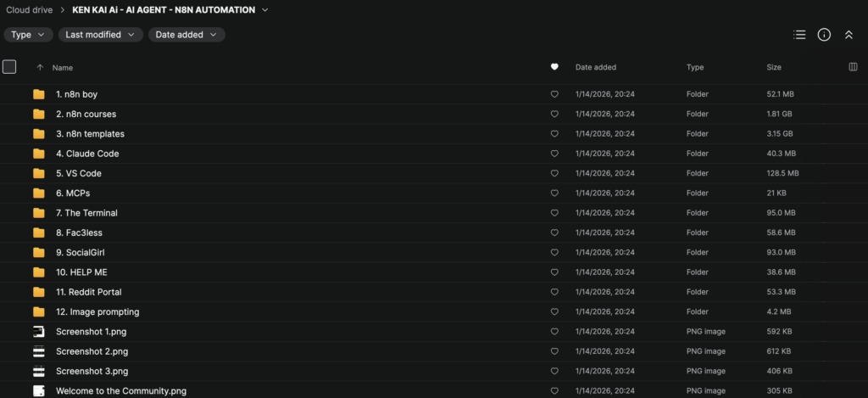Go to Cloud drive breadcrumb
This screenshot has width=868, height=398.
click(x=31, y=10)
